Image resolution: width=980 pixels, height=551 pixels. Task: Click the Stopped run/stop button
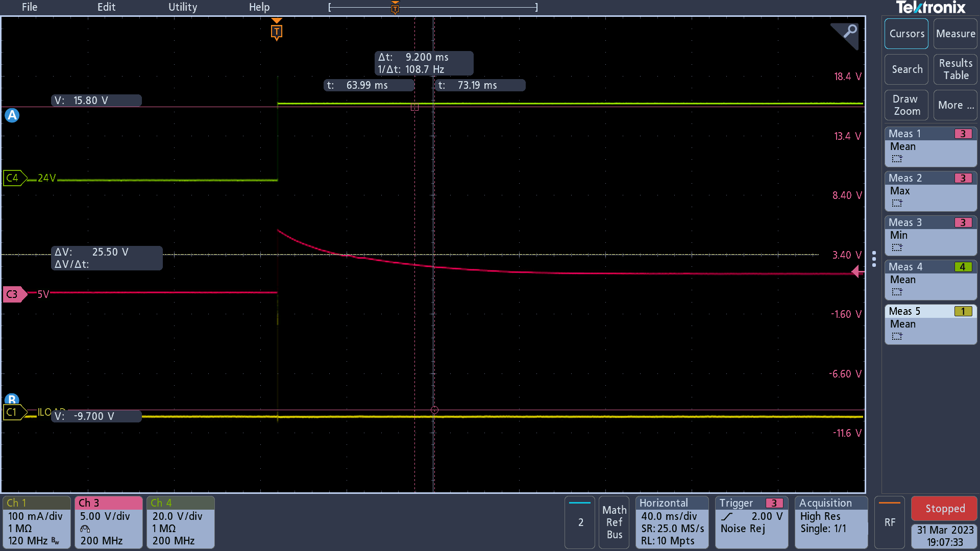pyautogui.click(x=944, y=509)
